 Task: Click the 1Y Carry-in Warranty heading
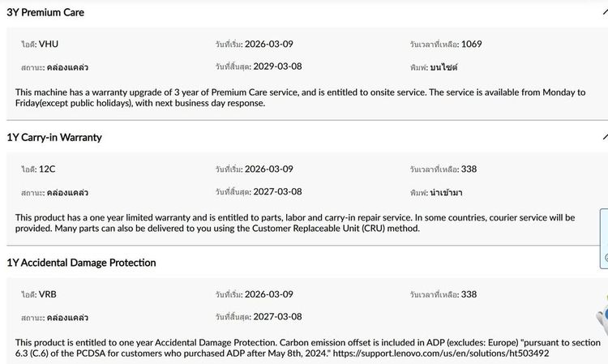coord(54,137)
